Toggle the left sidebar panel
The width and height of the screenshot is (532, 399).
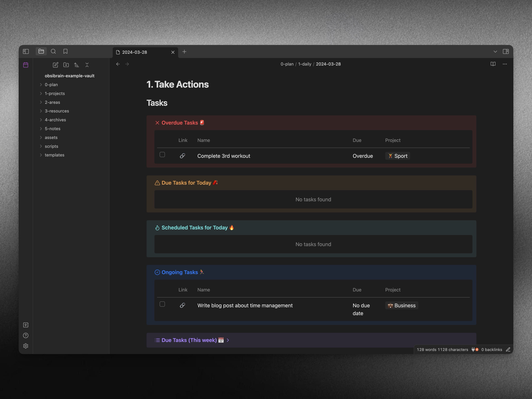pos(26,52)
